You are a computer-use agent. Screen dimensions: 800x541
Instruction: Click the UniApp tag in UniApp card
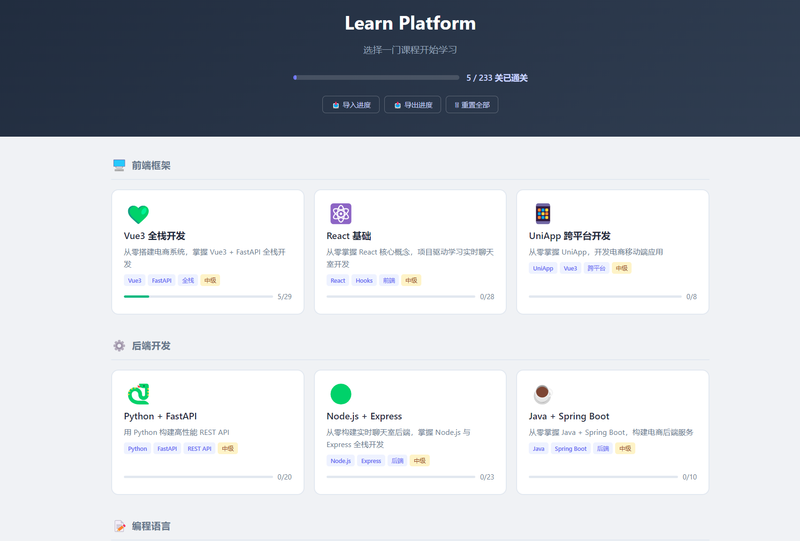(x=543, y=268)
